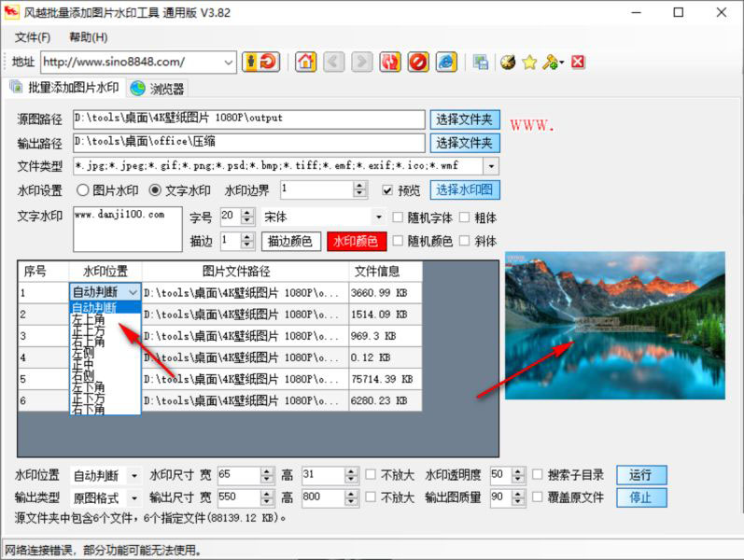Open the red 水印颜色 color picker
The width and height of the screenshot is (744, 560).
click(357, 242)
